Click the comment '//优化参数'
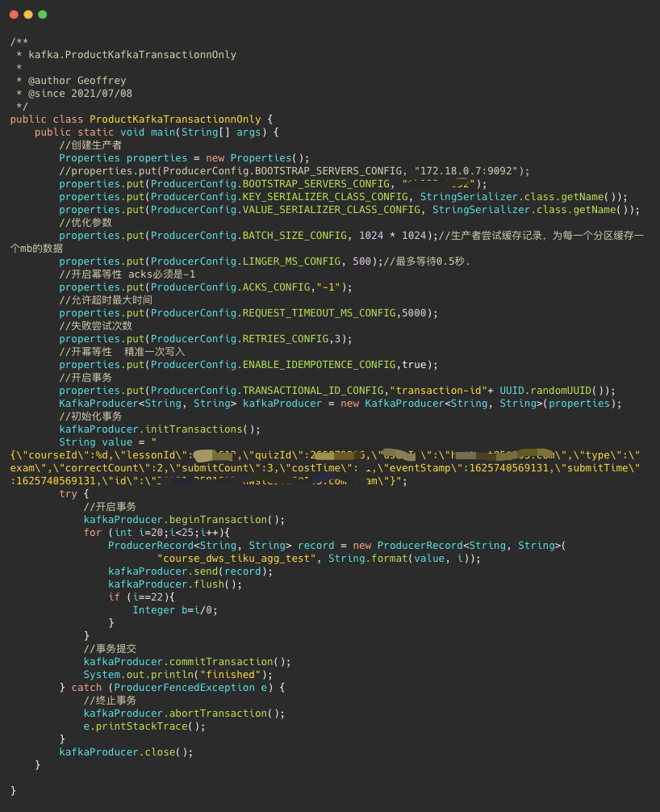This screenshot has width=660, height=812. tap(86, 223)
